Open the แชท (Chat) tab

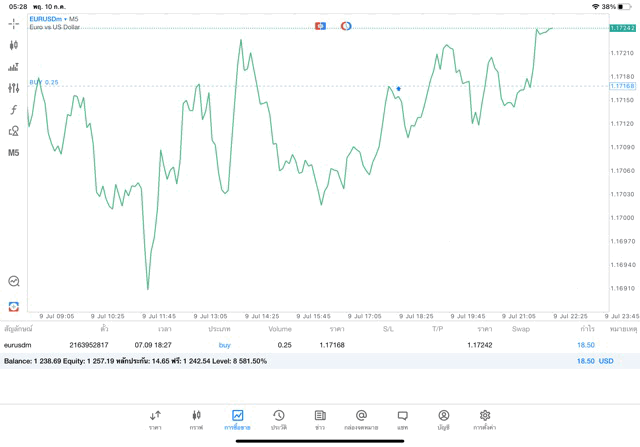tap(402, 419)
